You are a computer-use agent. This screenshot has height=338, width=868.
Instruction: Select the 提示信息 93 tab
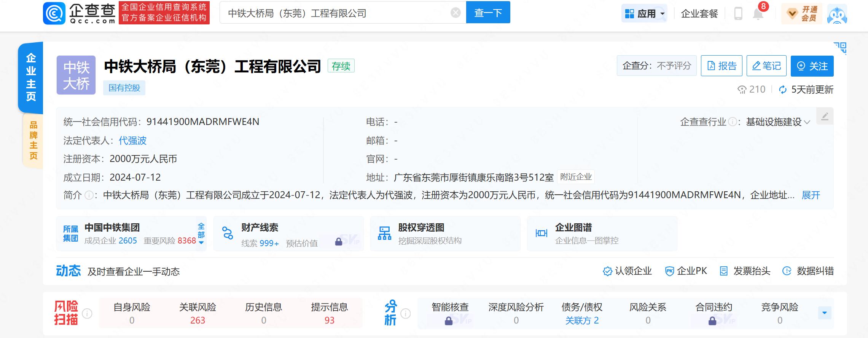[x=330, y=313]
